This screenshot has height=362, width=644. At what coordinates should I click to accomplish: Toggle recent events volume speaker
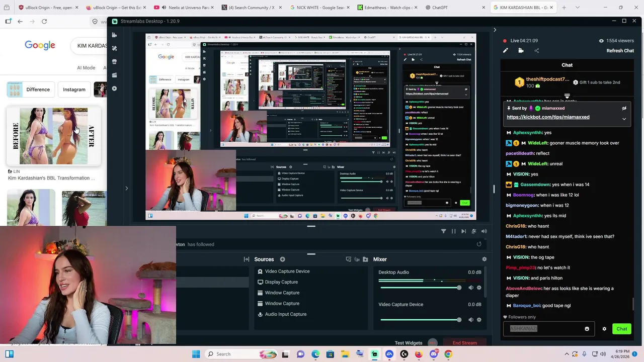[x=484, y=231]
